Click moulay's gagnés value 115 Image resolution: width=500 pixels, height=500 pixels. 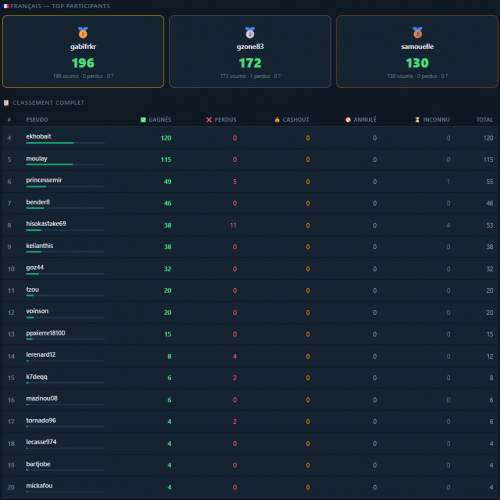click(166, 160)
